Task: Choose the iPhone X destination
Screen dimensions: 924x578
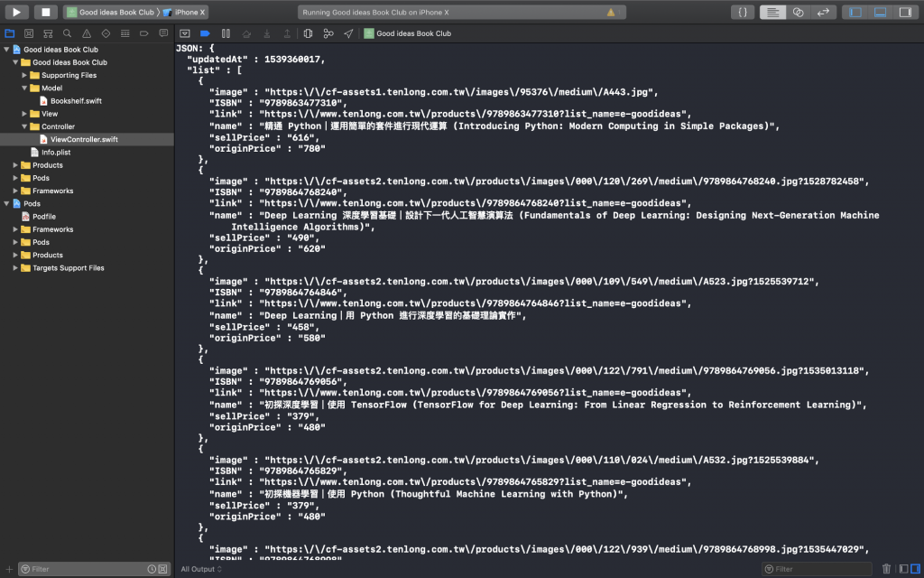Action: coord(184,12)
